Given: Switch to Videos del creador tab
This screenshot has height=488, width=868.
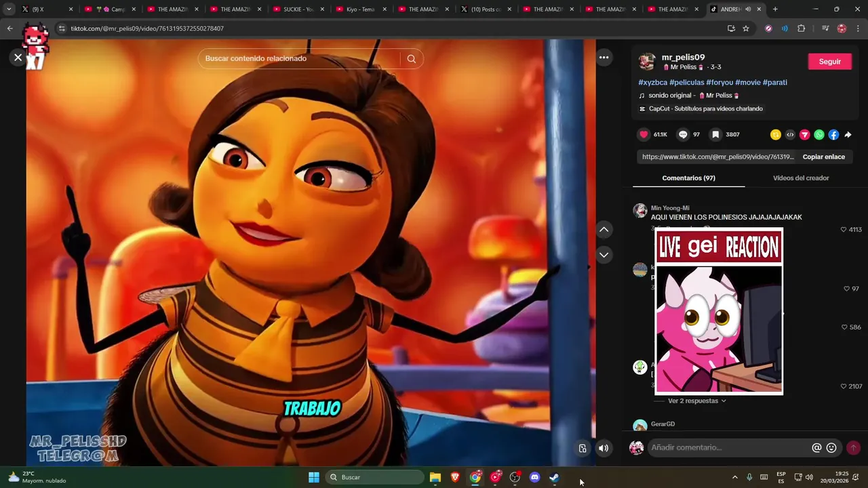Looking at the screenshot, I should point(801,178).
